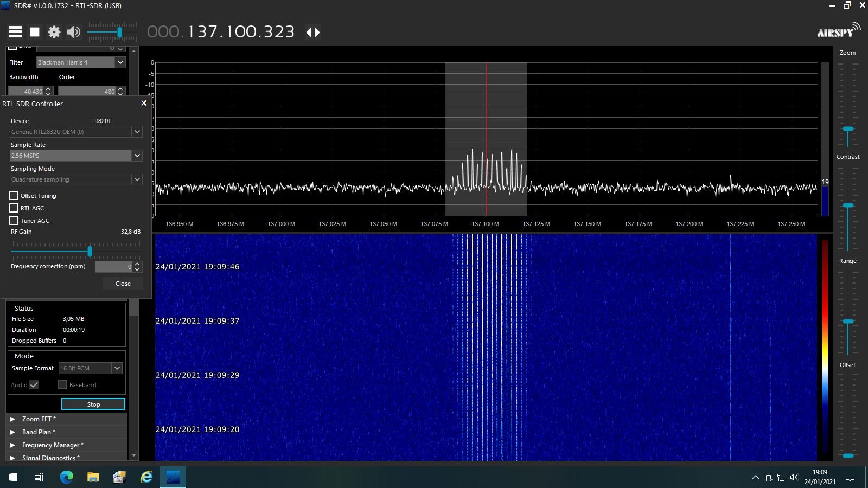This screenshot has width=868, height=488.
Task: Open Task View on the taskbar
Action: pos(39,477)
